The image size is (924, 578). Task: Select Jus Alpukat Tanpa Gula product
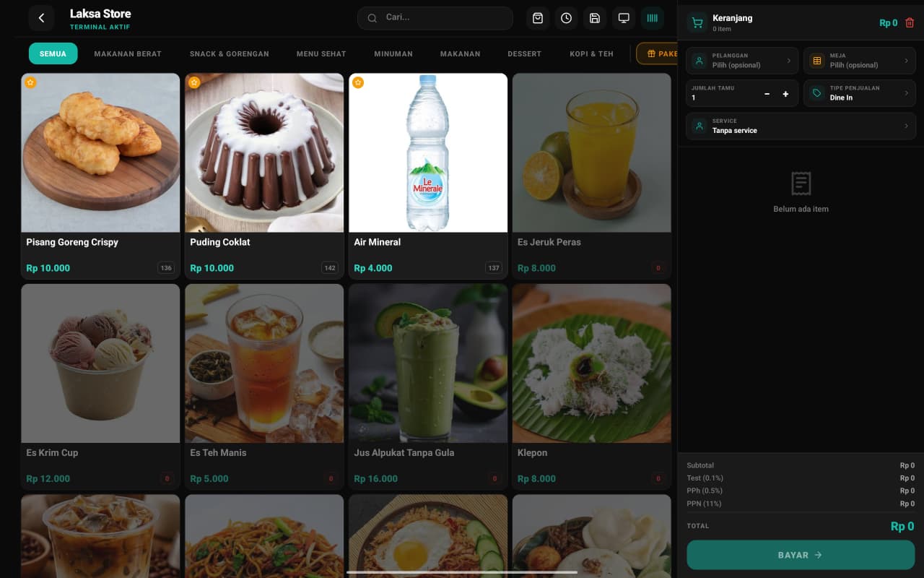point(428,387)
